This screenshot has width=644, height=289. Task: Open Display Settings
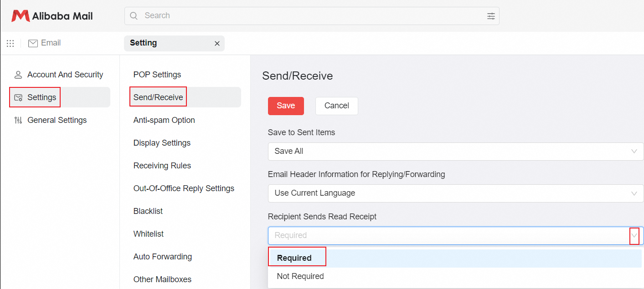tap(162, 143)
